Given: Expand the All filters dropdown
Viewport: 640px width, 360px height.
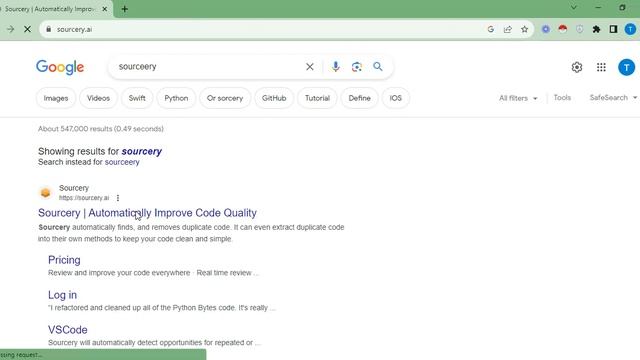Looking at the screenshot, I should pyautogui.click(x=518, y=98).
